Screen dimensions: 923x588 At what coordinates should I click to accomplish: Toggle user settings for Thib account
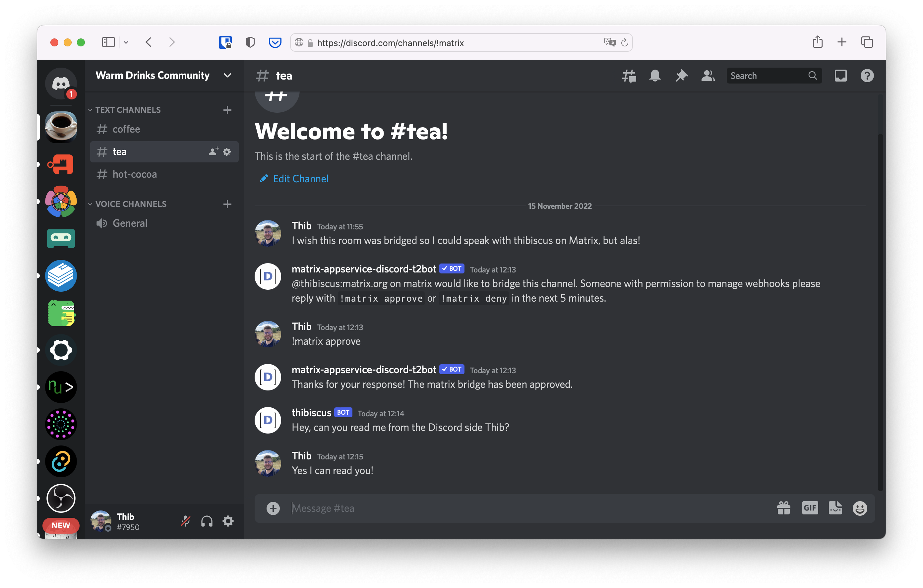[228, 521]
